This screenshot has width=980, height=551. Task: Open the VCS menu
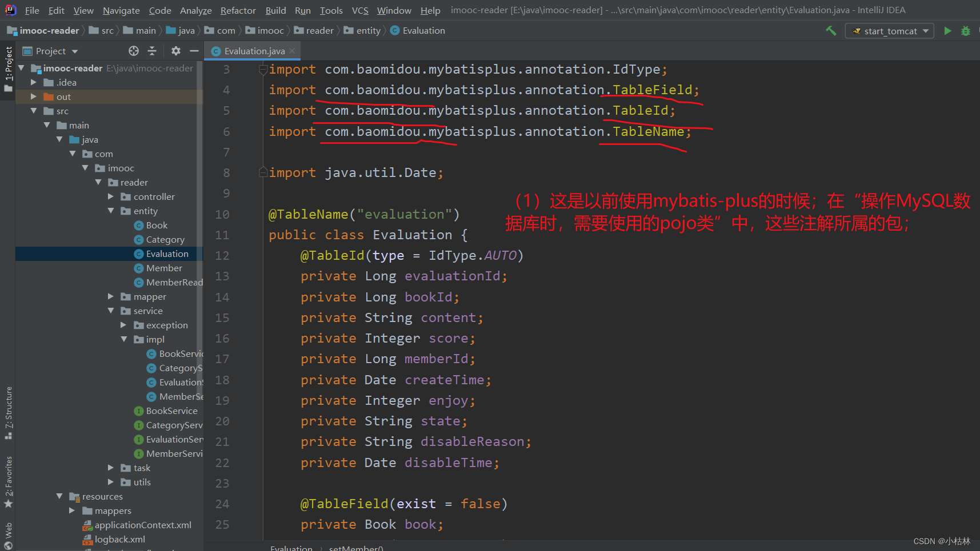point(359,10)
